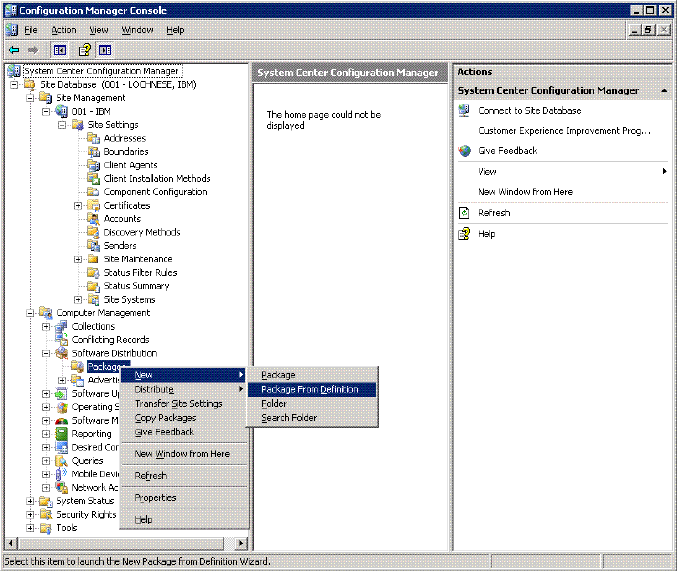Image resolution: width=677 pixels, height=571 pixels.
Task: Select the System Center Configuration Manager root node
Action: point(102,71)
